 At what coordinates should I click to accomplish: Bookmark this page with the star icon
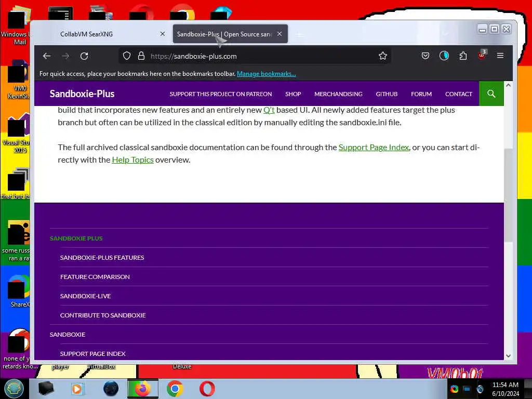(383, 56)
